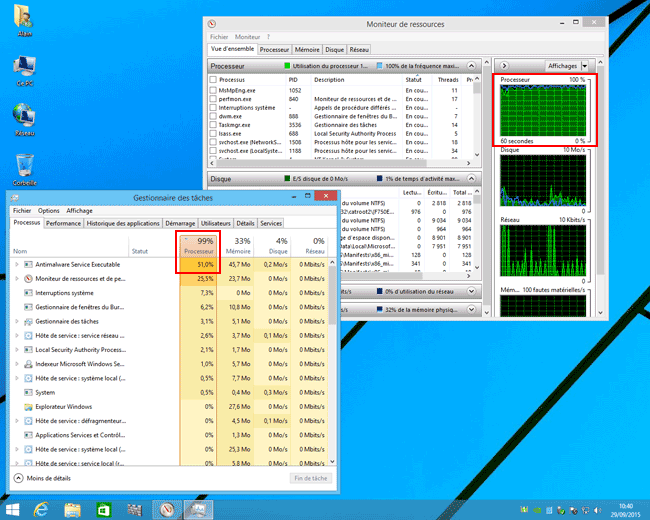Check the MsMpEng.exe process checkbox
650x520 pixels.
pos(213,90)
